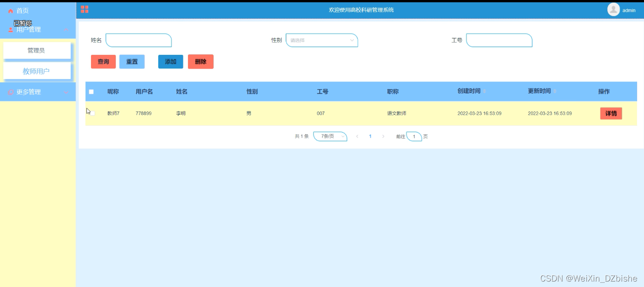Select all rows via header checkbox
Viewport: 644px width, 287px height.
coord(91,92)
